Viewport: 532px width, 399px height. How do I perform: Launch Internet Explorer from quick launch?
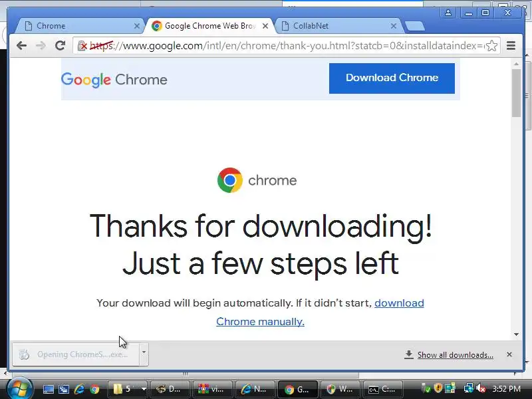point(79,389)
